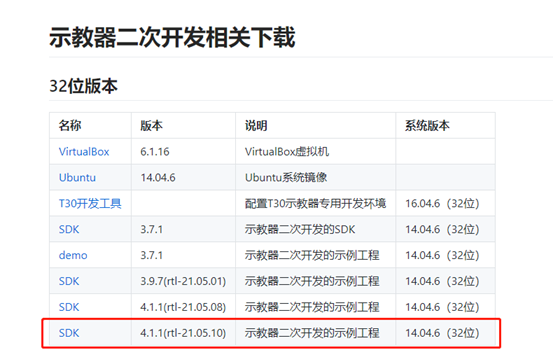
Task: Click the 配置T30示教器专用开发环境 description
Action: 315,204
